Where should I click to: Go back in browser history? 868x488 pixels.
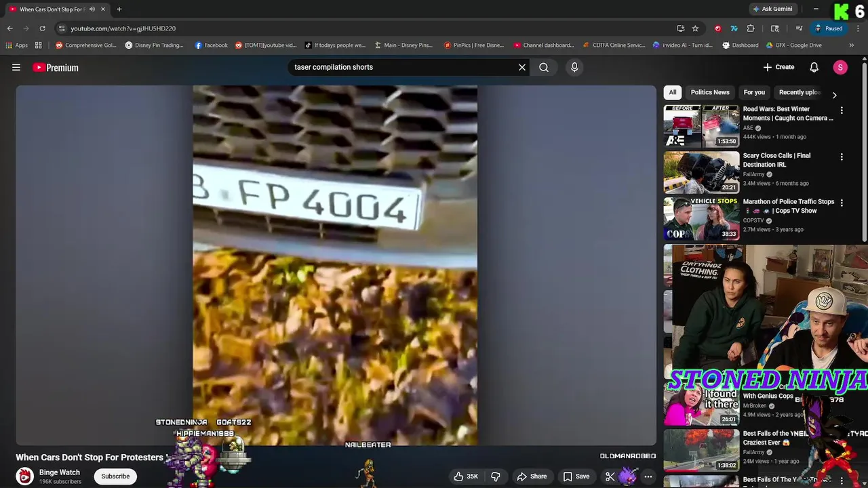tap(9, 28)
